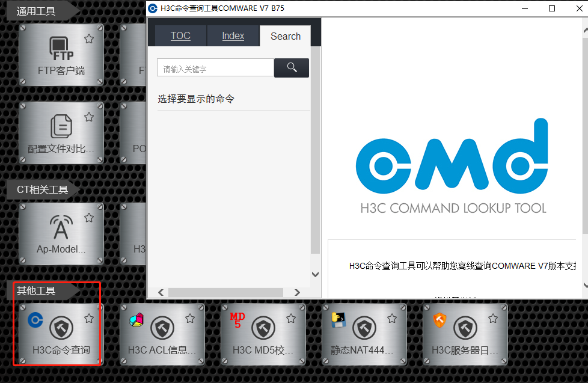Viewport: 588px width, 383px height.
Task: Click the blue C logo on H3C命令查询
Action: (35, 320)
